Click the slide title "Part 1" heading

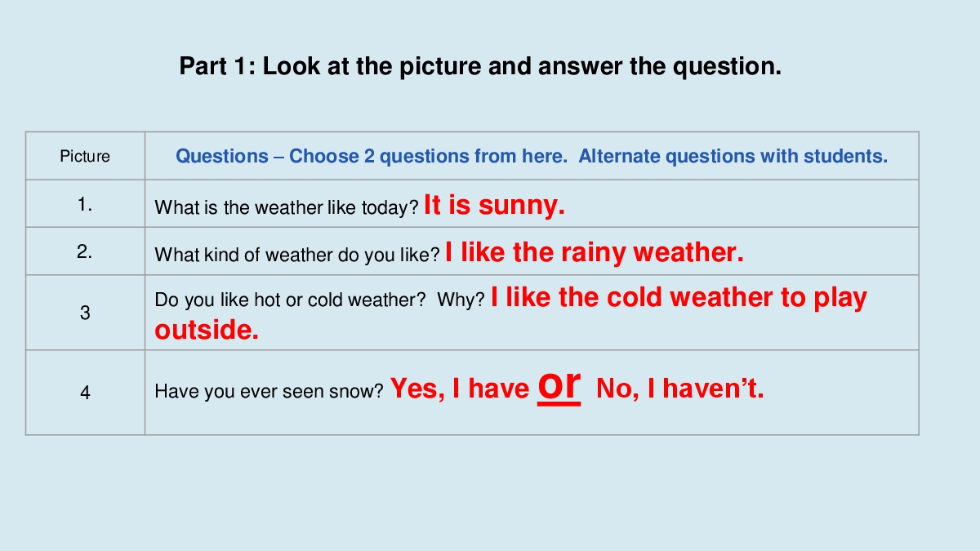(480, 66)
